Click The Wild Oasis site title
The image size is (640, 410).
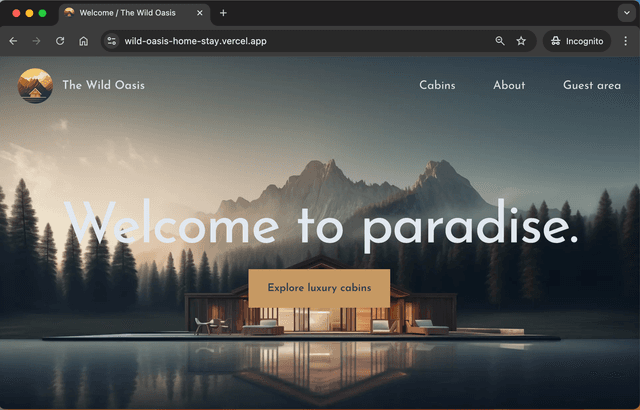point(103,85)
